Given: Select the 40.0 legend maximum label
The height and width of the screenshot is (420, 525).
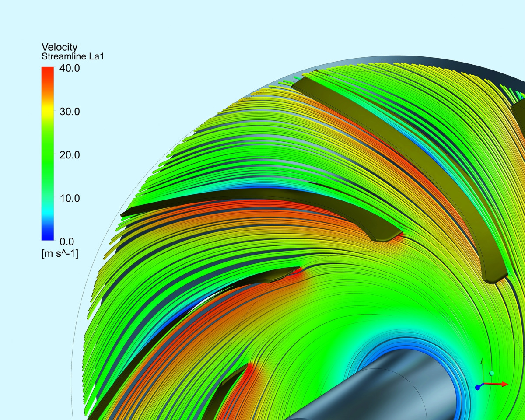Looking at the screenshot, I should (70, 68).
